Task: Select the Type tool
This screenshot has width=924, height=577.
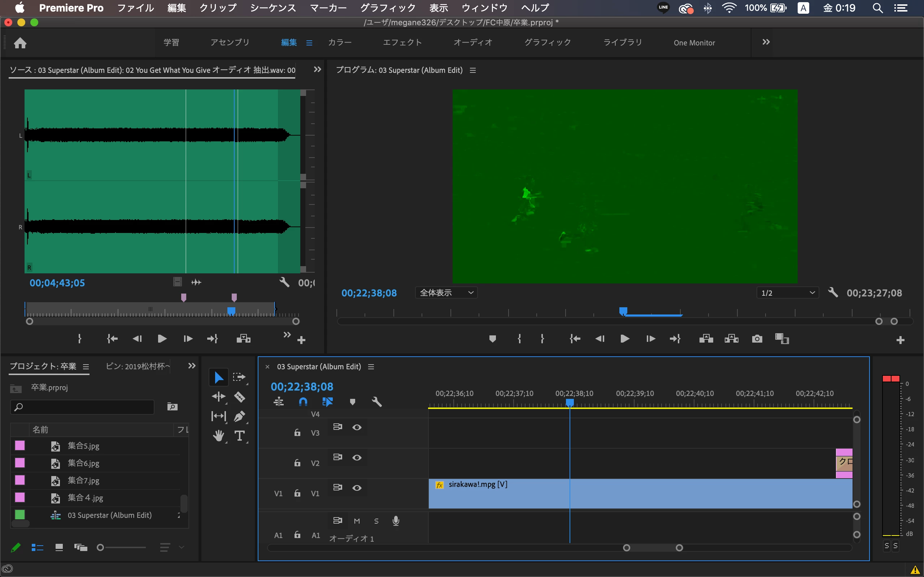Action: 239,436
